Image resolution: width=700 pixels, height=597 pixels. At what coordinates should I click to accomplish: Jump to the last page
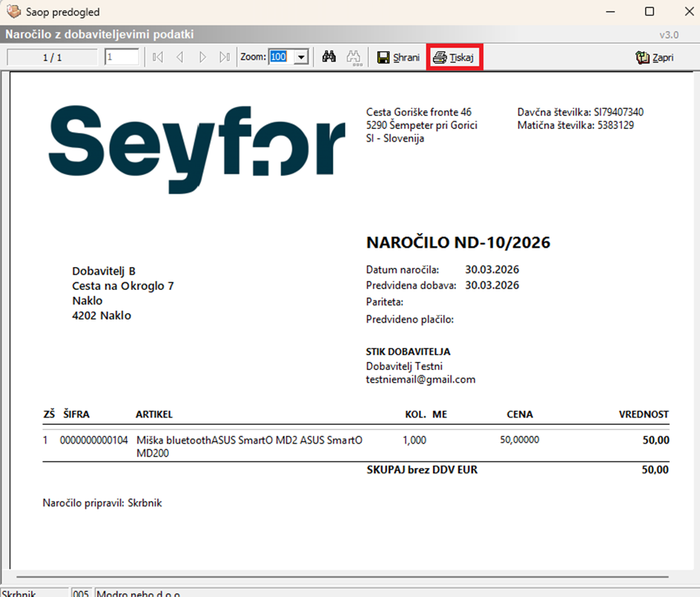click(x=225, y=57)
